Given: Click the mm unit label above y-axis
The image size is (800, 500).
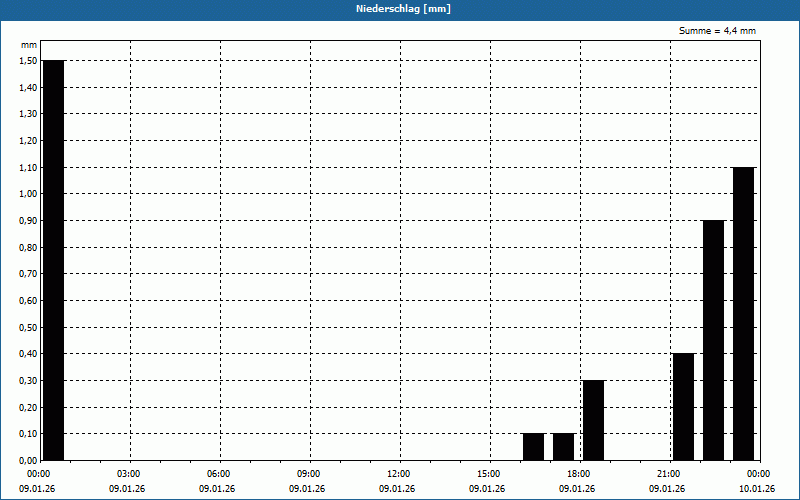Looking at the screenshot, I should 29,46.
